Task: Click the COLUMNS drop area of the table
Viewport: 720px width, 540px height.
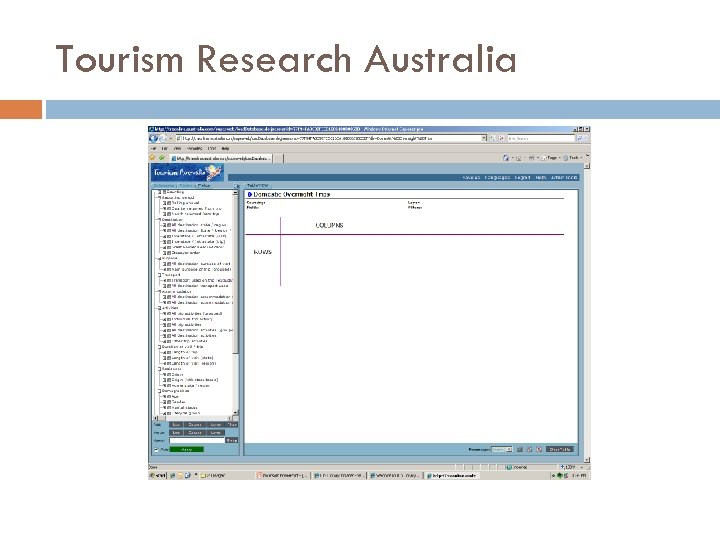Action: coord(329,225)
